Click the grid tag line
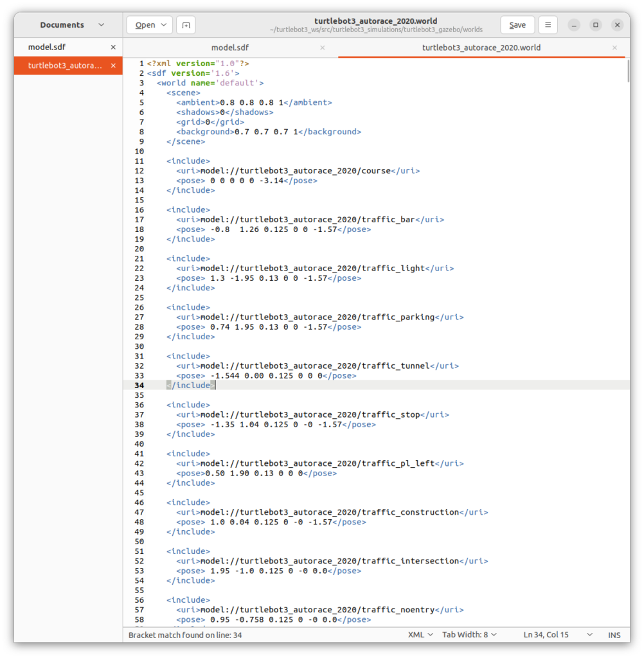The image size is (644, 658). pyautogui.click(x=210, y=121)
